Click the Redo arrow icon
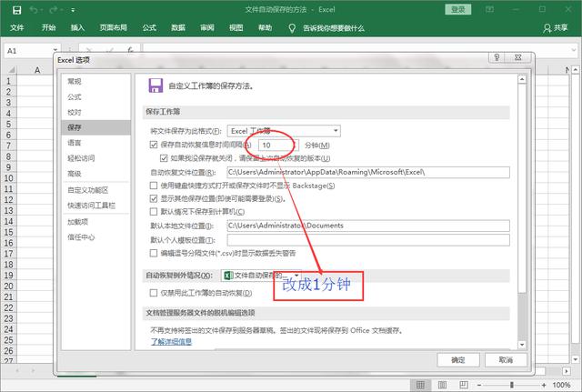 pos(53,10)
